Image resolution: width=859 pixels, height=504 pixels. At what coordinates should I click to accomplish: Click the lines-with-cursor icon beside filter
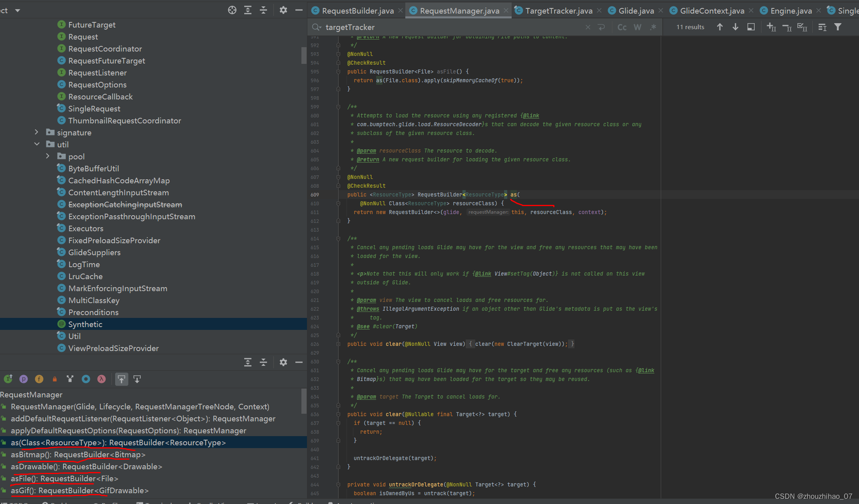pyautogui.click(x=822, y=27)
